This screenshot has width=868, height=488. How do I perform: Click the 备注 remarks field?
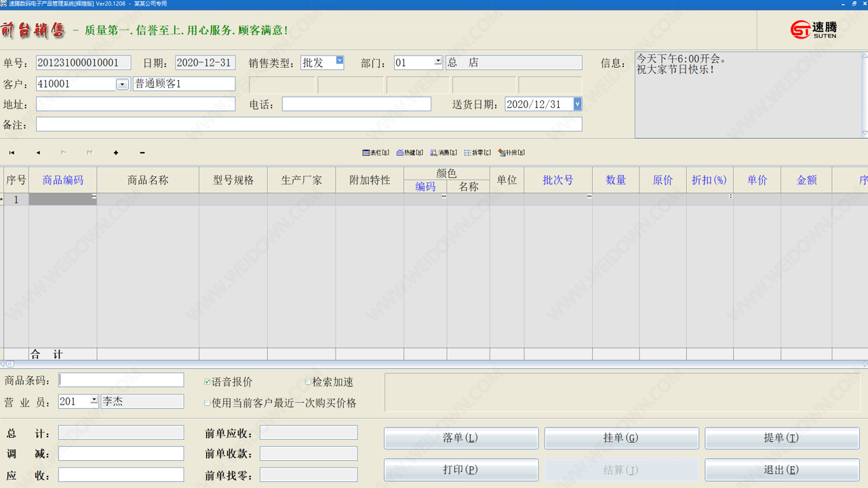point(309,125)
